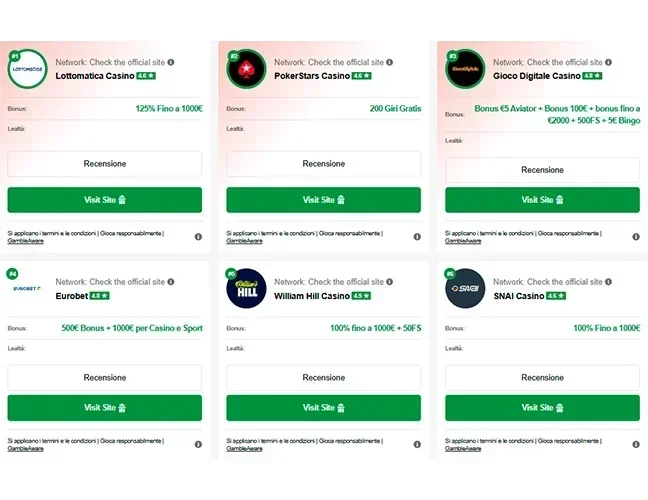Click the Eurobet logo
The height and width of the screenshot is (500, 648).
click(27, 288)
